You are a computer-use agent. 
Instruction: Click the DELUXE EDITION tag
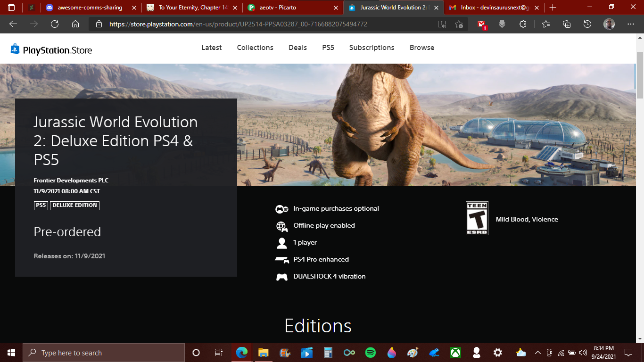(74, 206)
